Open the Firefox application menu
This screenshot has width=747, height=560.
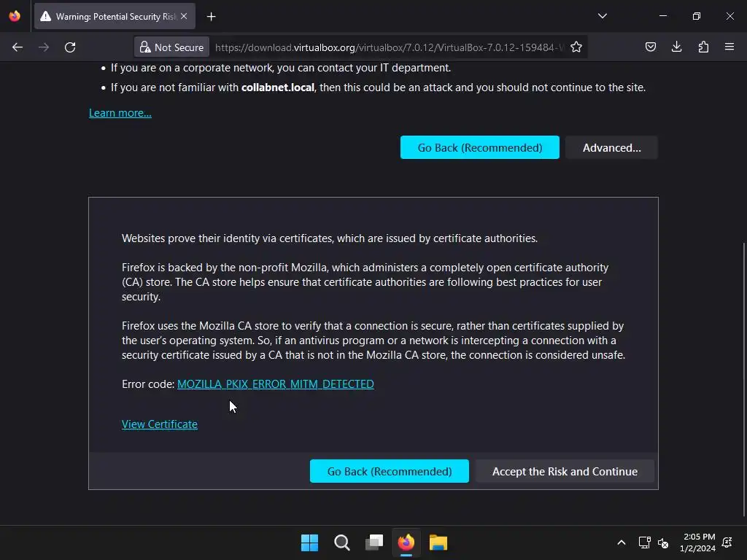coord(729,47)
